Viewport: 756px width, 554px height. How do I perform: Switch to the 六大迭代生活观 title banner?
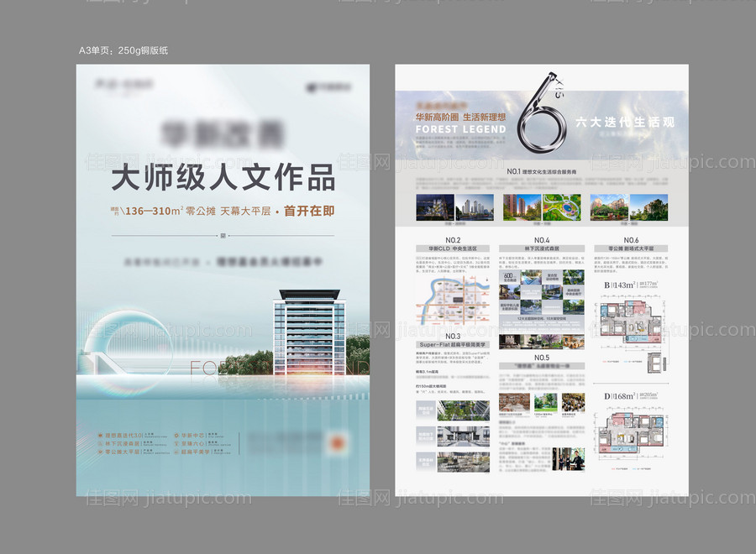627,122
